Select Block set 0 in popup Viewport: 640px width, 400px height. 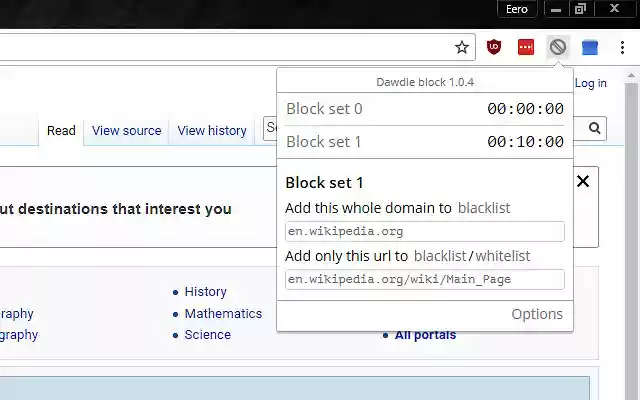point(425,109)
